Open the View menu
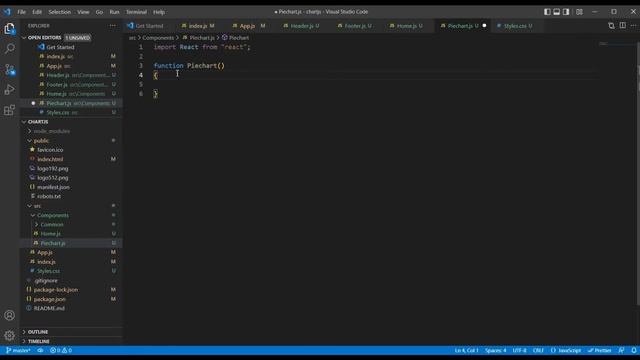This screenshot has width=640, height=360. coord(83,12)
